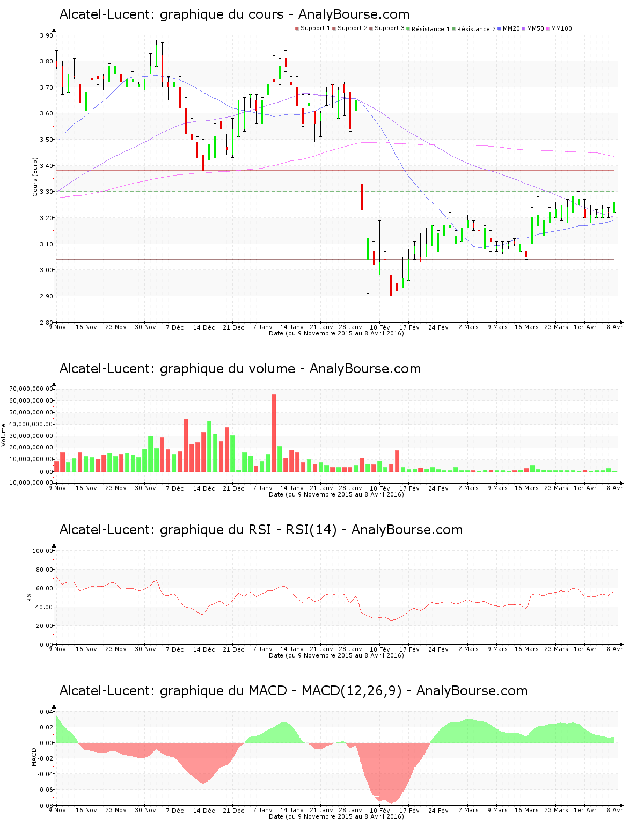Screen dimensions: 644x832
Task: Click the Résistance 1 legend color square
Action: (x=408, y=28)
